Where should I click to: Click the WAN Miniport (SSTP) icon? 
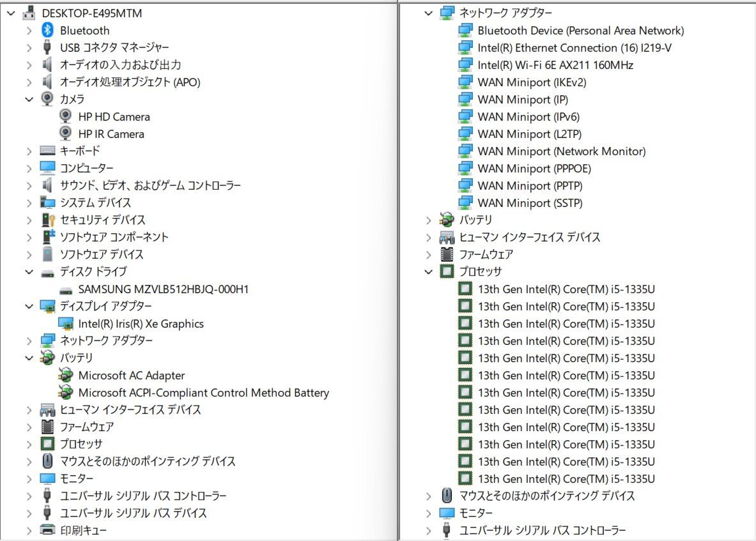click(x=465, y=202)
